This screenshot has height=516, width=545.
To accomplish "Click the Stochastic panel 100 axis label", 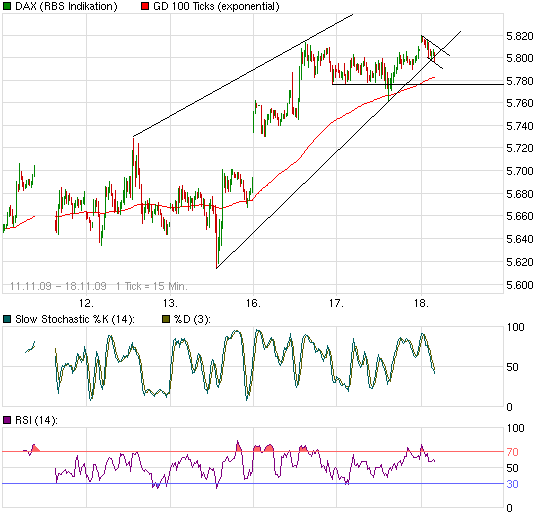I will pyautogui.click(x=515, y=327).
